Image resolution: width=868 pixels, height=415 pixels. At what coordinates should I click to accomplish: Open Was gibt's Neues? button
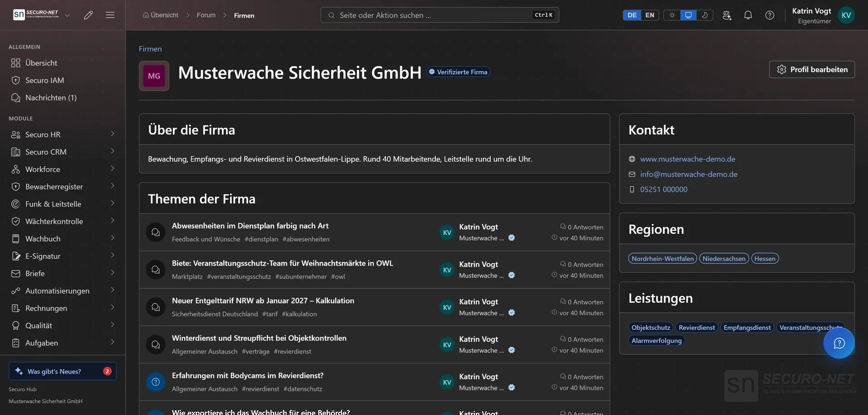coord(63,371)
